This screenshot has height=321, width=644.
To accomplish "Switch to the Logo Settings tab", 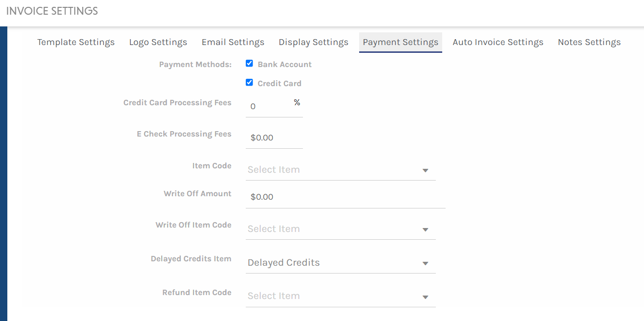I will [x=158, y=42].
